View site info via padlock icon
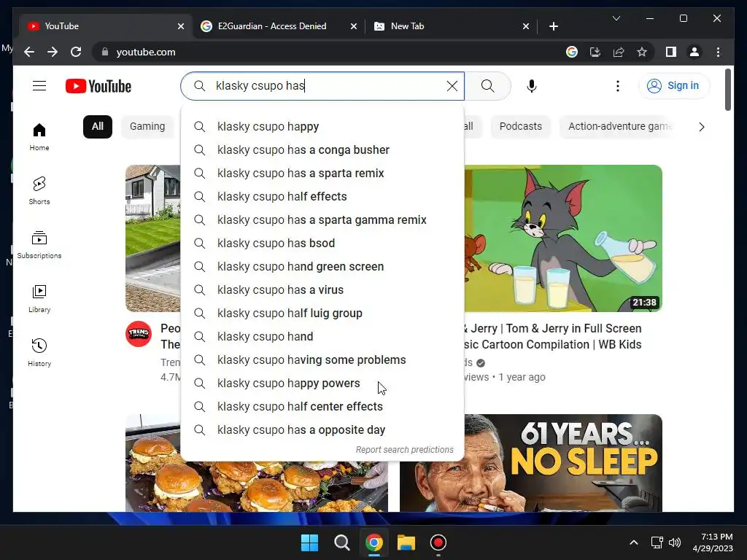This screenshot has height=560, width=747. click(x=105, y=52)
